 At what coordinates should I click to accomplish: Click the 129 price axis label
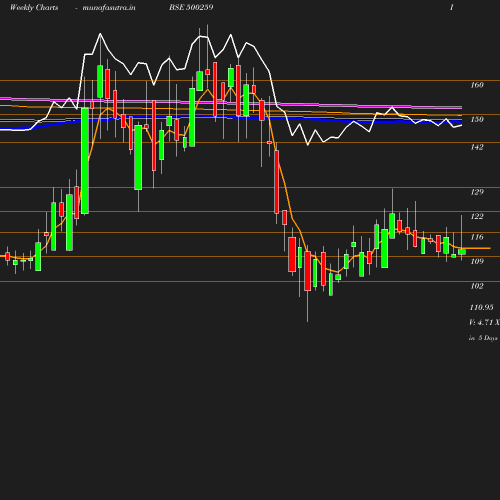point(477,192)
